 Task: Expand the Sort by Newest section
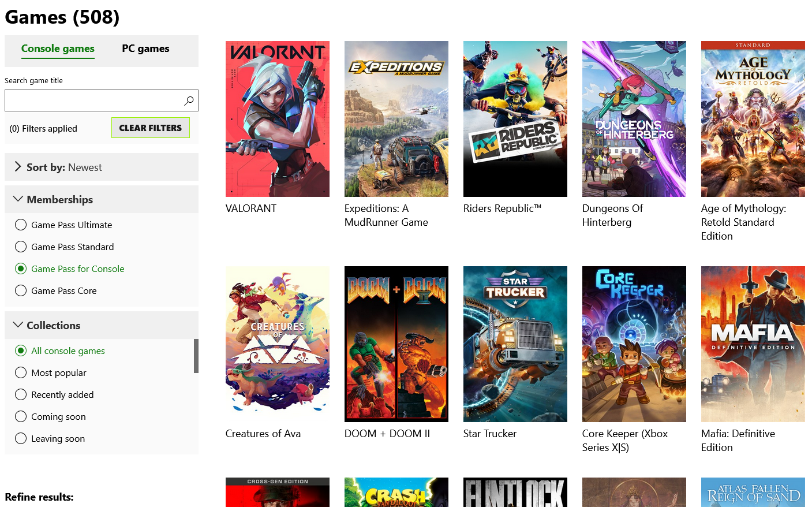pos(102,167)
